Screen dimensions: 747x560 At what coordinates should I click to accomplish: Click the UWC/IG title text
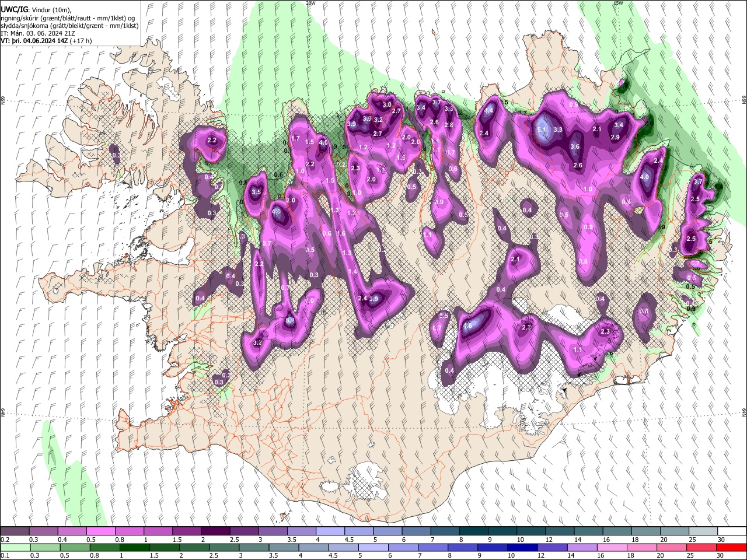point(14,9)
